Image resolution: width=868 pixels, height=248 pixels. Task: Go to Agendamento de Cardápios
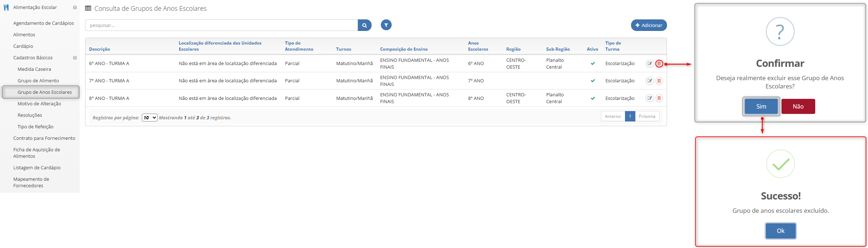[43, 23]
